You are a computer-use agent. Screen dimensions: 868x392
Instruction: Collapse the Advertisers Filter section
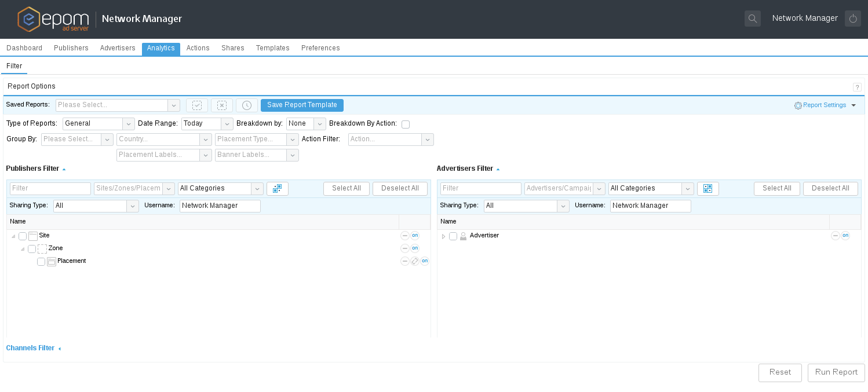coord(498,170)
